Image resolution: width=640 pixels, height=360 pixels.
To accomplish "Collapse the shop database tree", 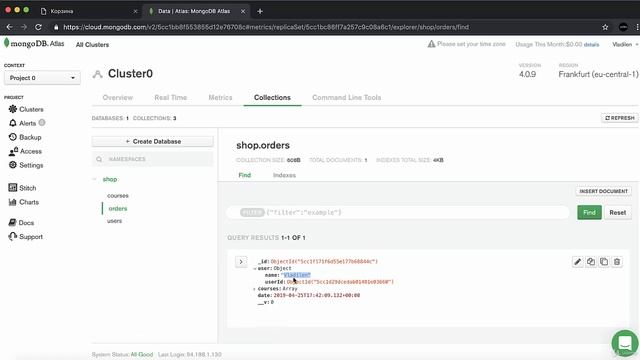I will [x=95, y=179].
